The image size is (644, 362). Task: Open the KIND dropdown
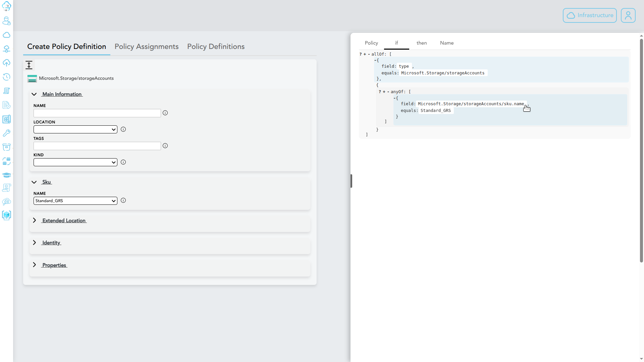pos(75,162)
